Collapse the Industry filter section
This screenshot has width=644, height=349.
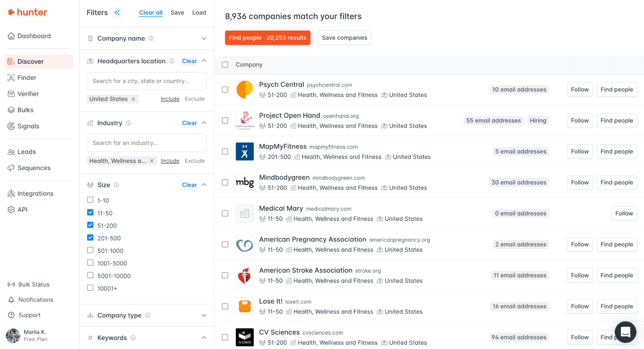tap(204, 123)
